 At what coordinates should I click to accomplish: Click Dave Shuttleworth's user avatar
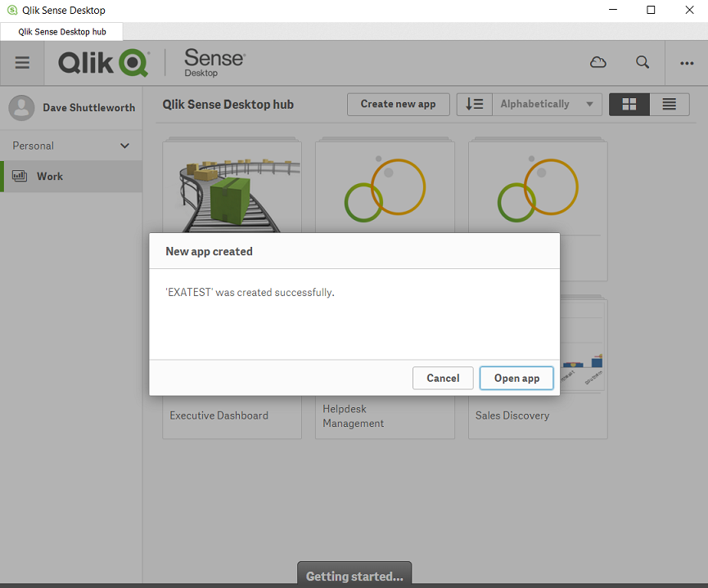tap(22, 108)
